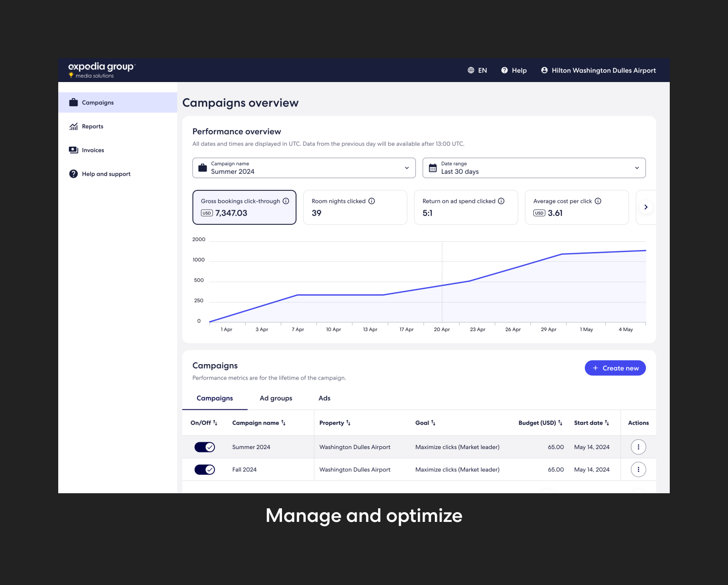Click the Hilton Washington Dulles Airport account icon
Image resolution: width=728 pixels, height=585 pixels.
(544, 70)
